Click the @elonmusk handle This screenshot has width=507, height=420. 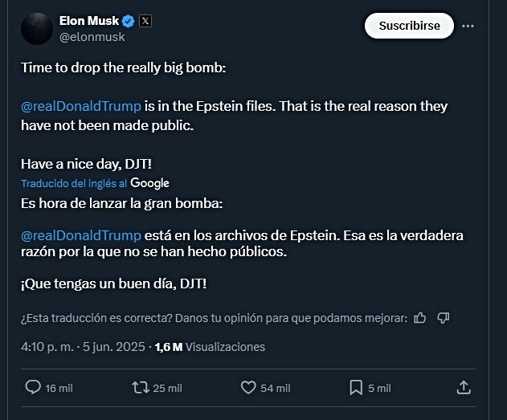[92, 37]
